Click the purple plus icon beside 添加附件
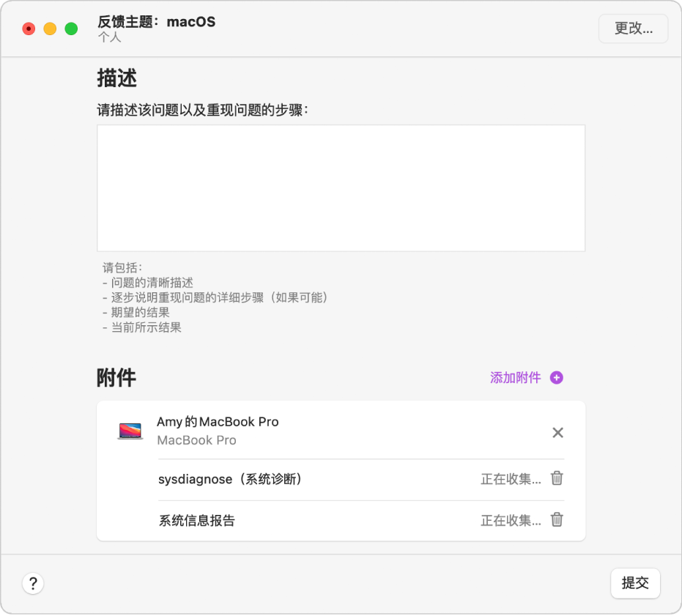Image resolution: width=682 pixels, height=616 pixels. (556, 378)
